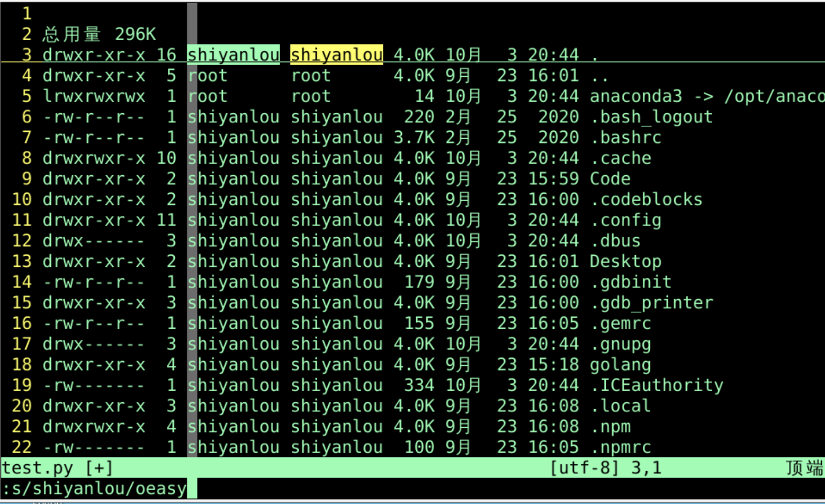825x504 pixels.
Task: Click 'lrwxrwxrwx' permissions on line 5
Action: (x=94, y=96)
